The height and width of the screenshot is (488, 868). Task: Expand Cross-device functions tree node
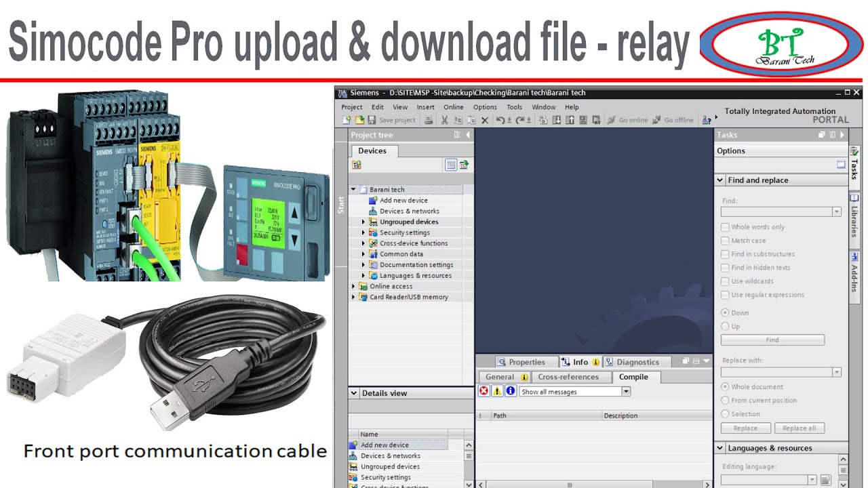pos(363,243)
